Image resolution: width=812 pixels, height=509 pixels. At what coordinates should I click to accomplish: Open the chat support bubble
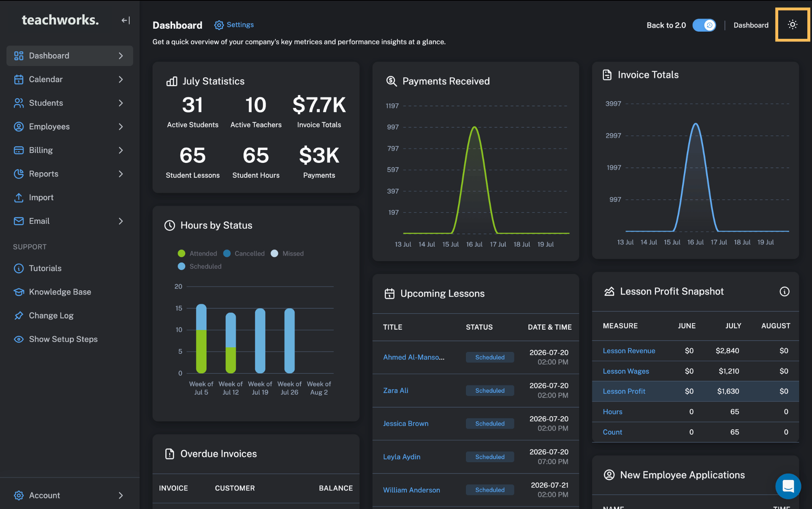pyautogui.click(x=788, y=486)
